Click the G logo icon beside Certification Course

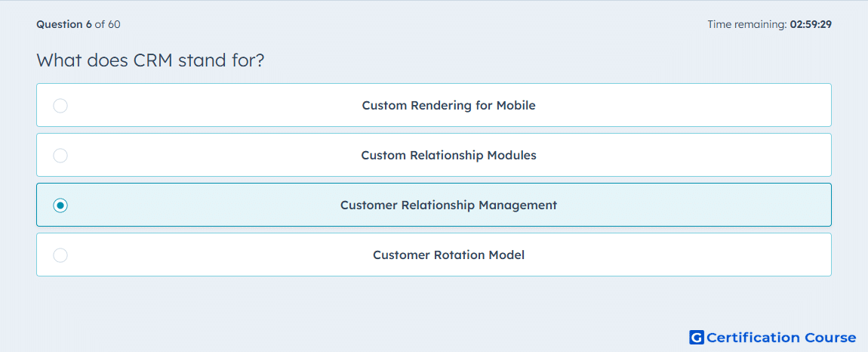pos(697,337)
